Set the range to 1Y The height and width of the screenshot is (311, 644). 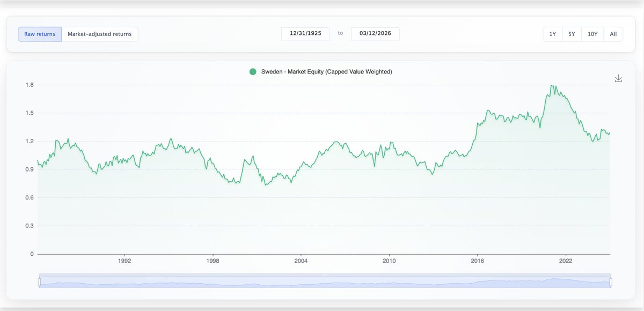coord(553,34)
